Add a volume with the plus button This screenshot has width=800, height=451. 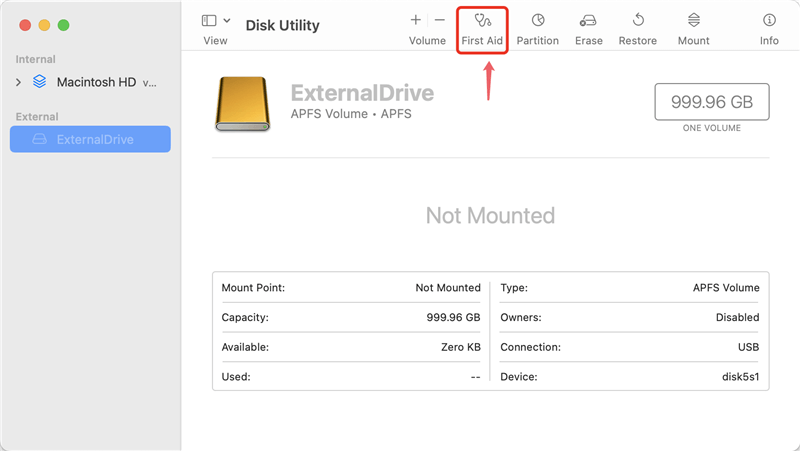click(416, 20)
